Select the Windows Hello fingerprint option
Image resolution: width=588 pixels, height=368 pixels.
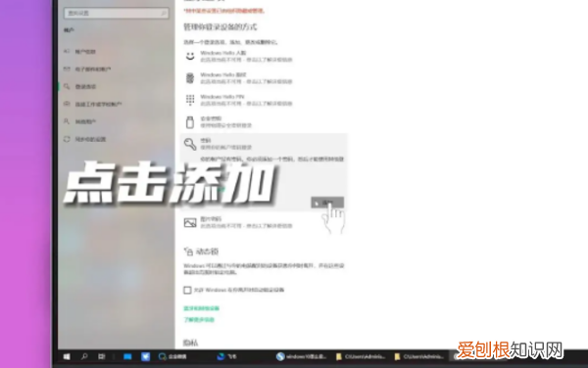pyautogui.click(x=238, y=78)
